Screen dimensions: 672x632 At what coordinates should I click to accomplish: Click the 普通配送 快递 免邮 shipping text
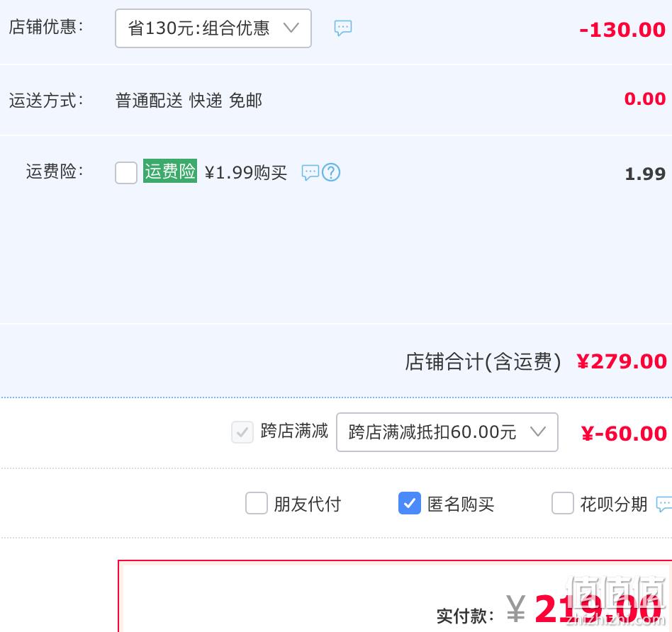[189, 101]
